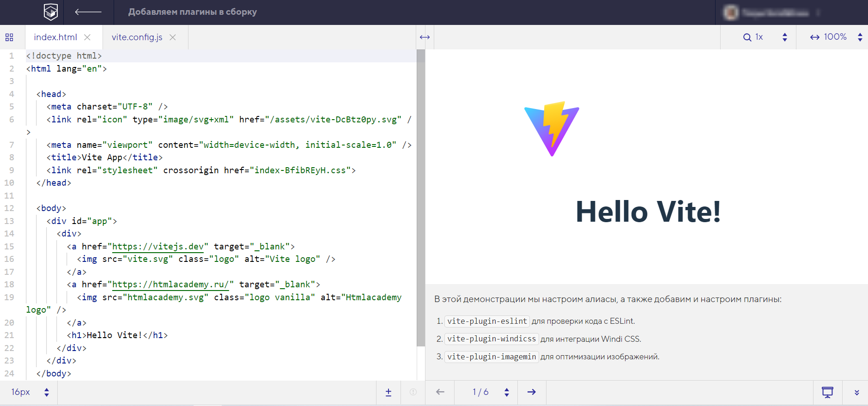Image resolution: width=868 pixels, height=406 pixels.
Task: Close the index.html tab
Action: click(x=87, y=37)
